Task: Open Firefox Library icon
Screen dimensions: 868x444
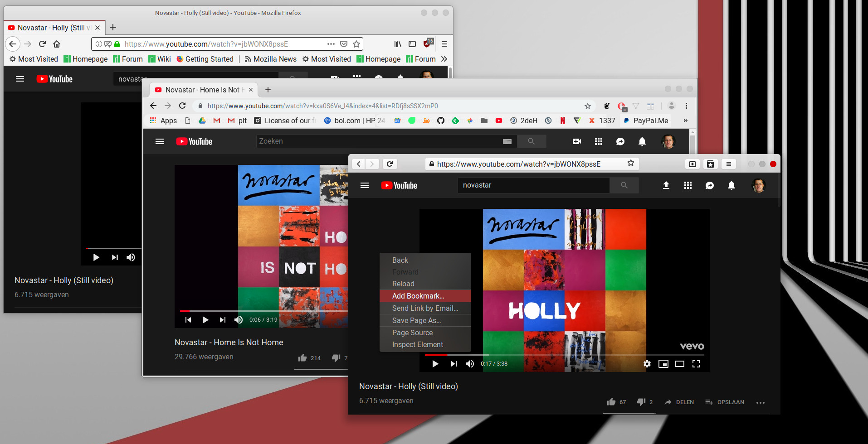Action: (x=398, y=44)
